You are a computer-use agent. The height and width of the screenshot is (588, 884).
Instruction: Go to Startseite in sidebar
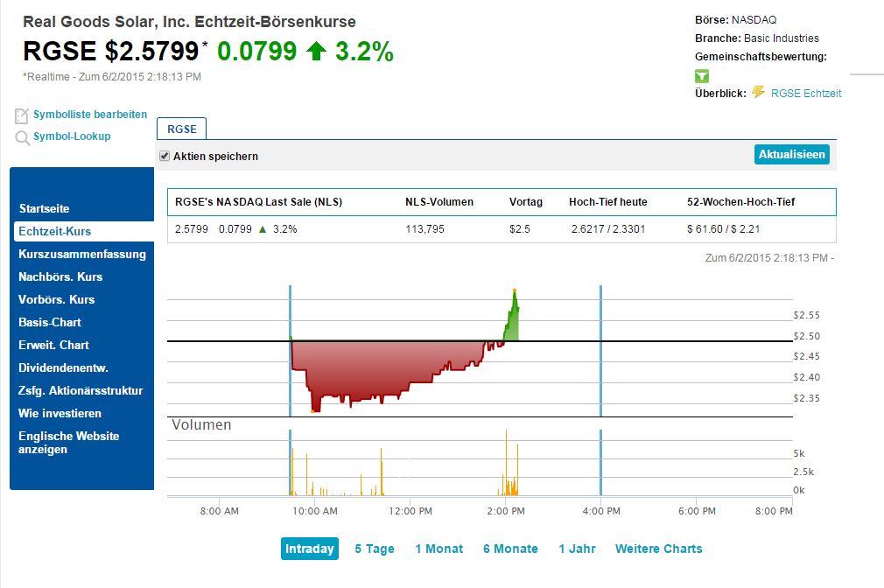coord(44,208)
